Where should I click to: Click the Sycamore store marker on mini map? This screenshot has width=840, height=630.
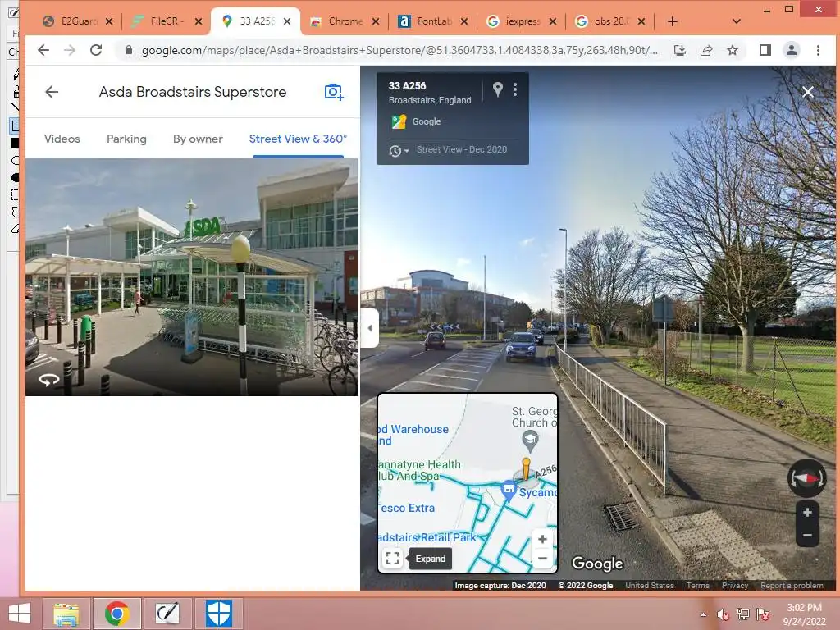(509, 490)
